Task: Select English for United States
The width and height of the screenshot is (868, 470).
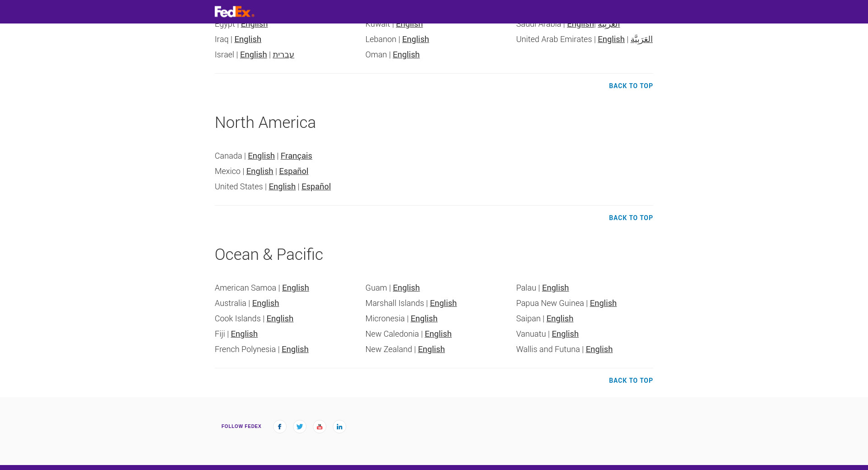Action: 282,187
